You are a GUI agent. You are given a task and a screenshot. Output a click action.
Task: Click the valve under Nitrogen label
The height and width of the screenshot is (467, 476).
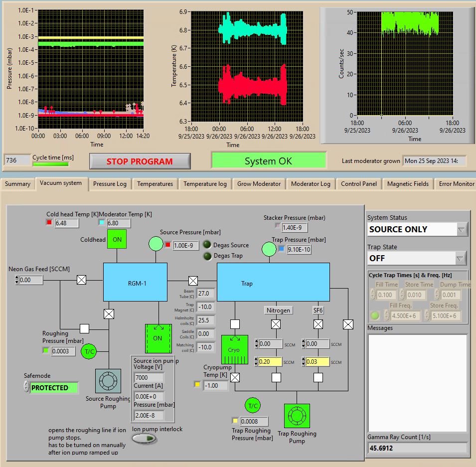[276, 324]
